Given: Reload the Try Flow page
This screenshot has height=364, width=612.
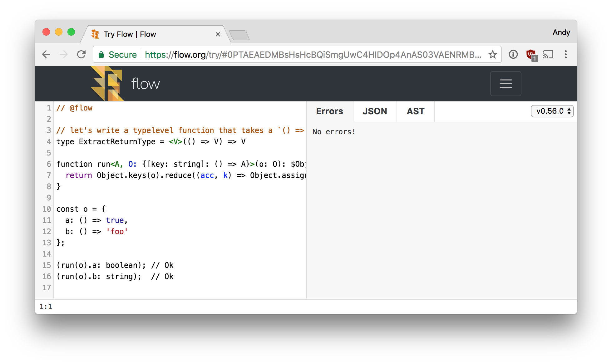Looking at the screenshot, I should (x=81, y=54).
